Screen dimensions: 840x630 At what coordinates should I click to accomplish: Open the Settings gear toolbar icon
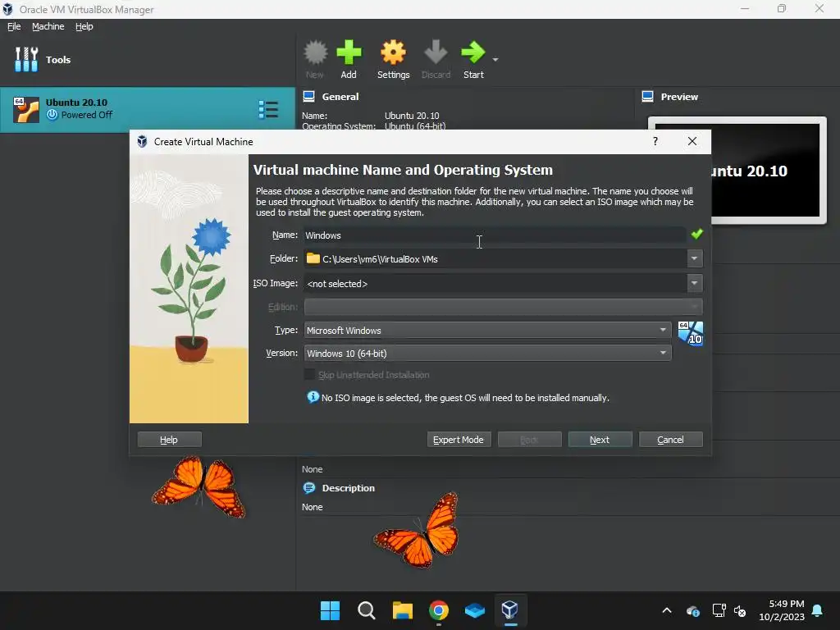pyautogui.click(x=393, y=52)
